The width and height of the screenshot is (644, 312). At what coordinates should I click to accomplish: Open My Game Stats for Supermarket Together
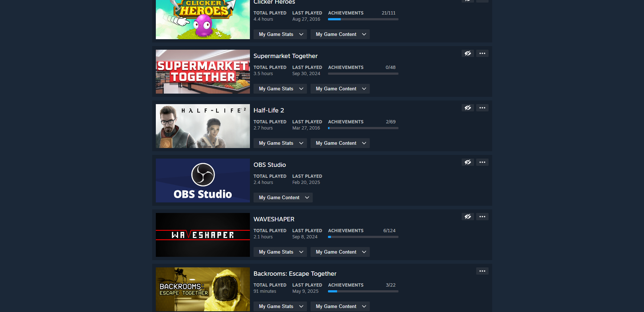(x=280, y=89)
